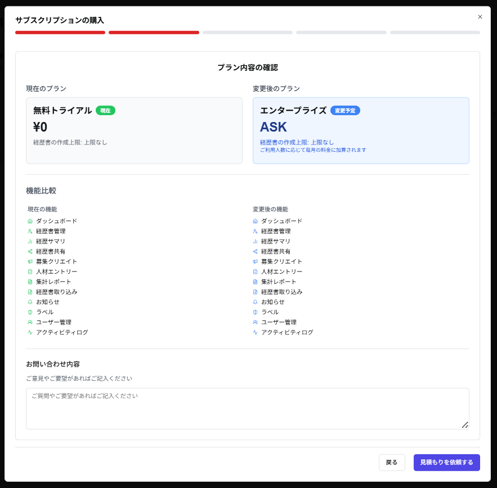497x488 pixels.
Task: Click green 経歴サマリ chart icon in current features
Action: pos(30,241)
